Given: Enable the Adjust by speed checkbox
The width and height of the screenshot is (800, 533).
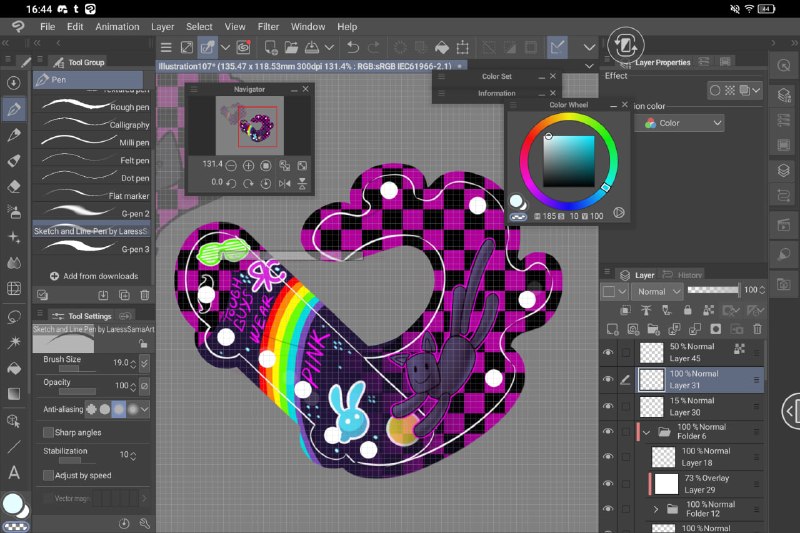Looking at the screenshot, I should 48,475.
